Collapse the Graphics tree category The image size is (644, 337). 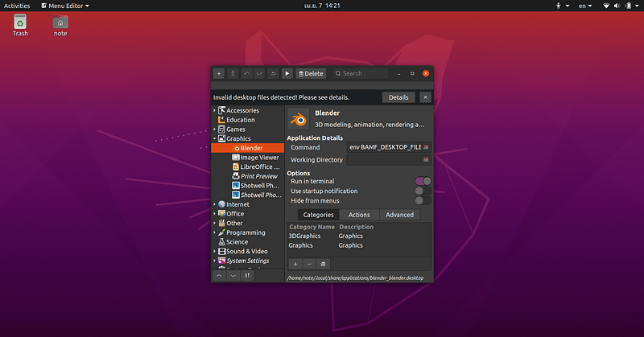pos(214,138)
